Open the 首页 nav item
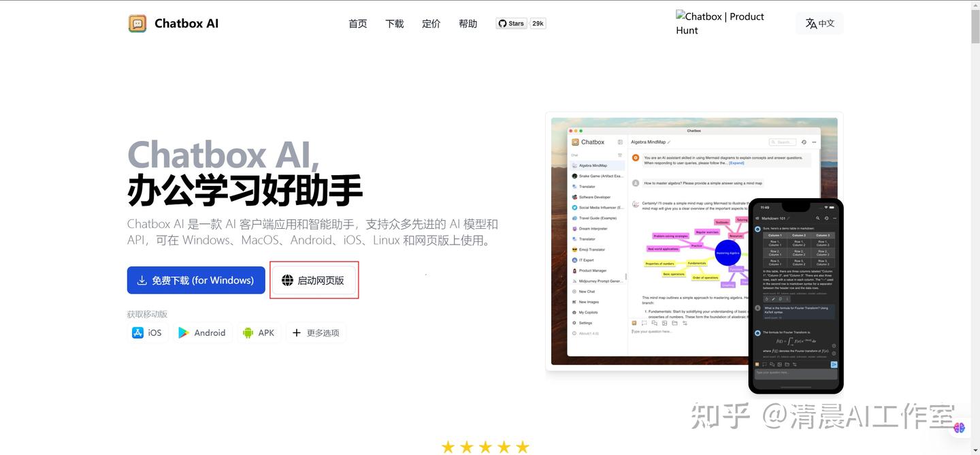The width and height of the screenshot is (980, 455). pos(358,24)
